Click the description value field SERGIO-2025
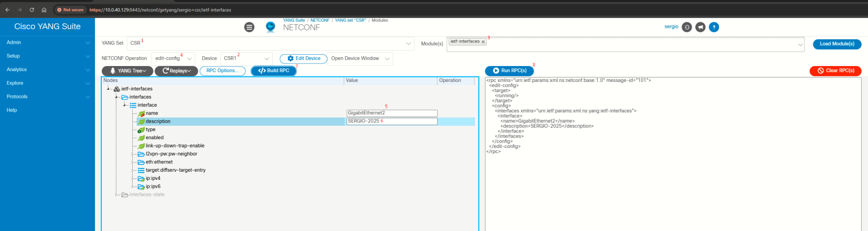Viewport: 868px width, 231px height. [x=392, y=122]
